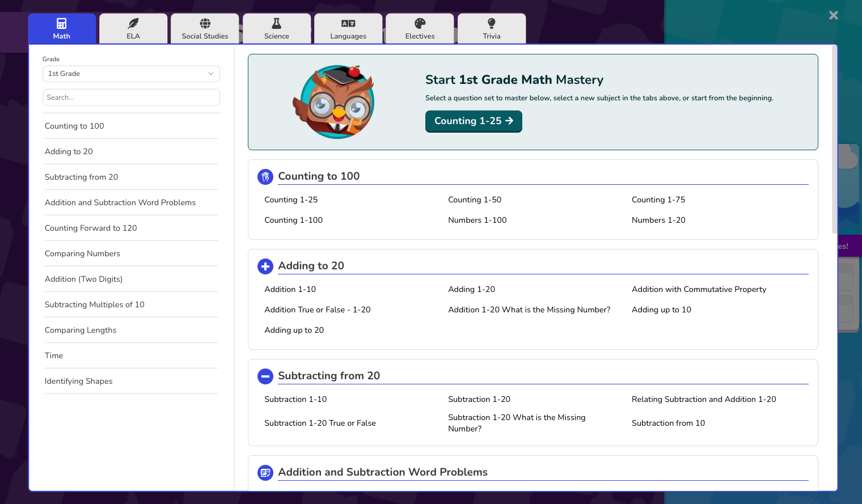The height and width of the screenshot is (504, 862).
Task: Click the Electives palette icon
Action: (420, 23)
